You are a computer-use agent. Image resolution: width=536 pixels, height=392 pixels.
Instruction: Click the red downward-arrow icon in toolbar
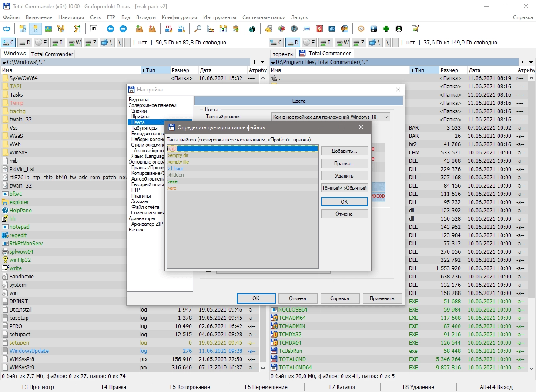(x=319, y=29)
